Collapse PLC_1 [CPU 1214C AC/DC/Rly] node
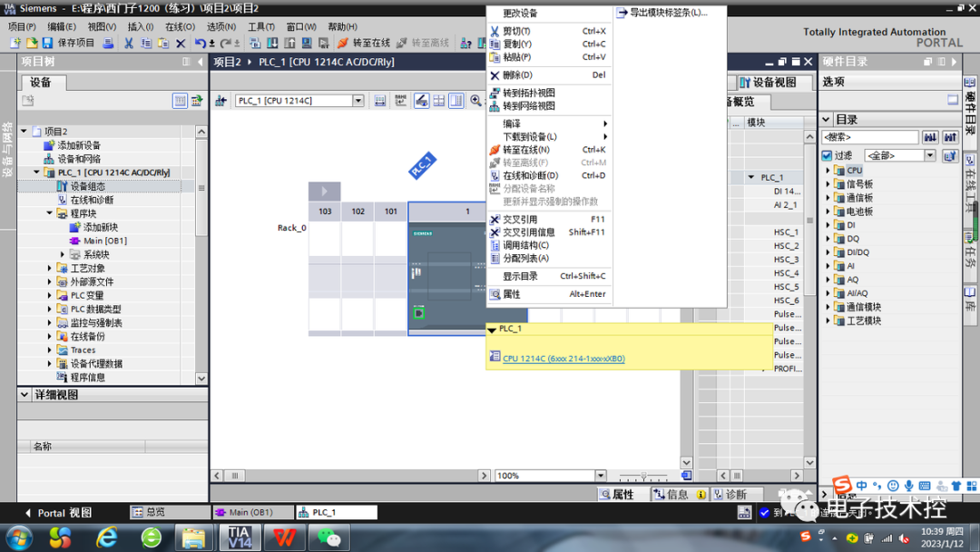This screenshot has width=980, height=552. click(36, 172)
